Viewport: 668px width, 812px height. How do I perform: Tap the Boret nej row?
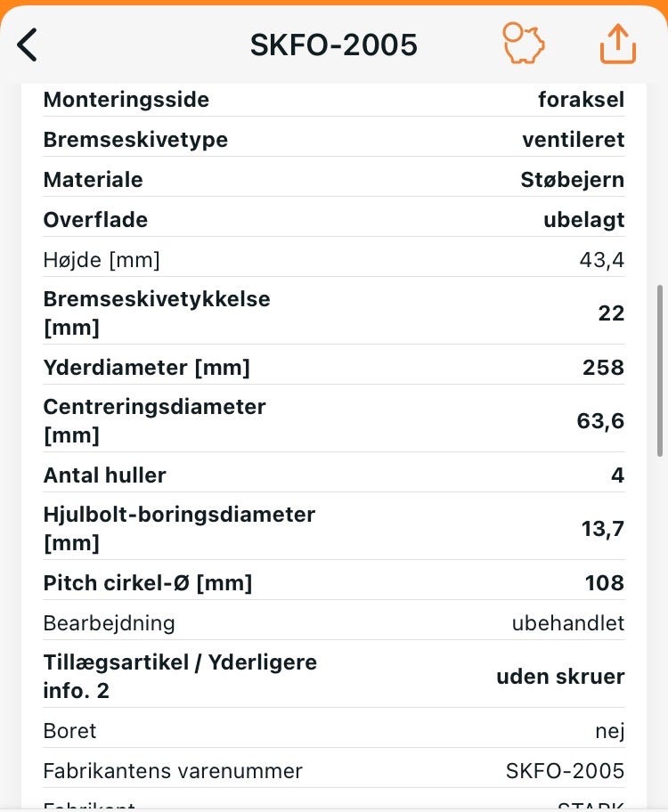tap(334, 731)
